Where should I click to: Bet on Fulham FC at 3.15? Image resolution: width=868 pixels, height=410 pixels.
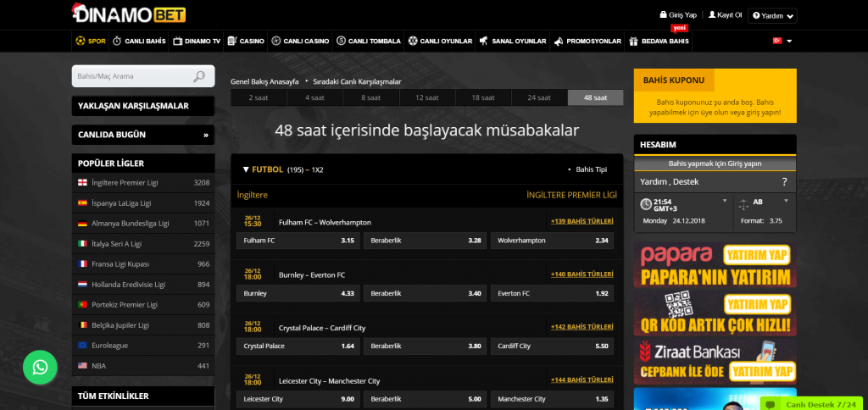298,241
